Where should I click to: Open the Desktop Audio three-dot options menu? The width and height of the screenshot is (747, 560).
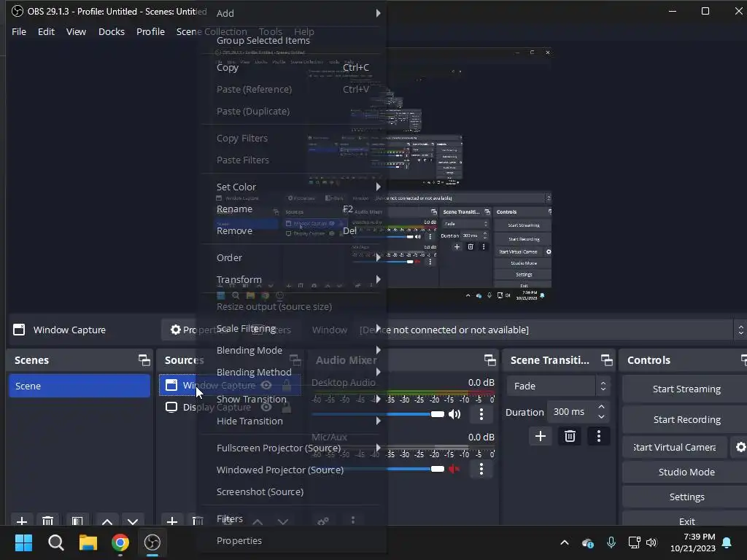point(481,414)
